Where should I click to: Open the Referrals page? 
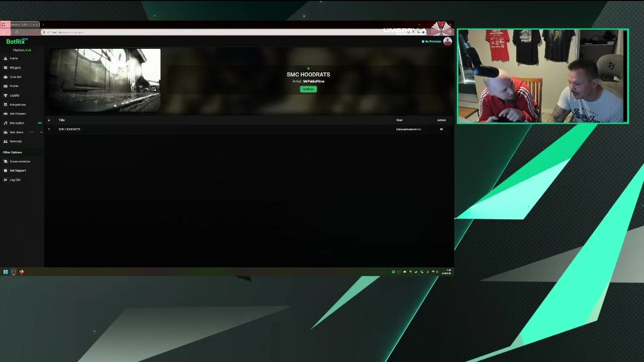[16, 141]
